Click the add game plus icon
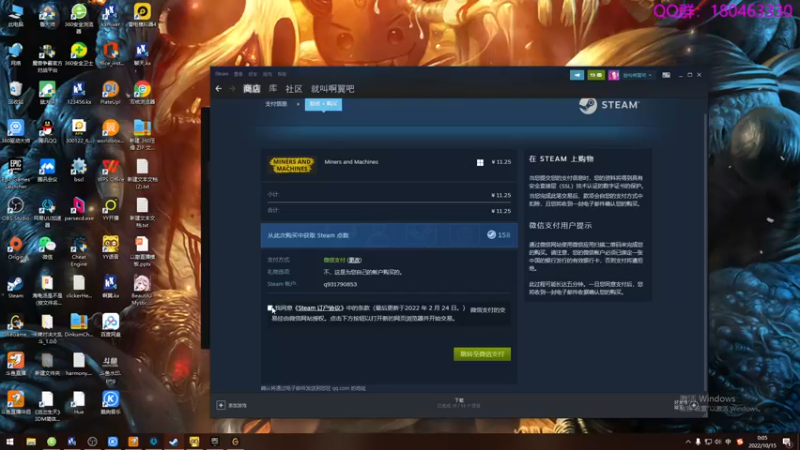 pyautogui.click(x=221, y=405)
